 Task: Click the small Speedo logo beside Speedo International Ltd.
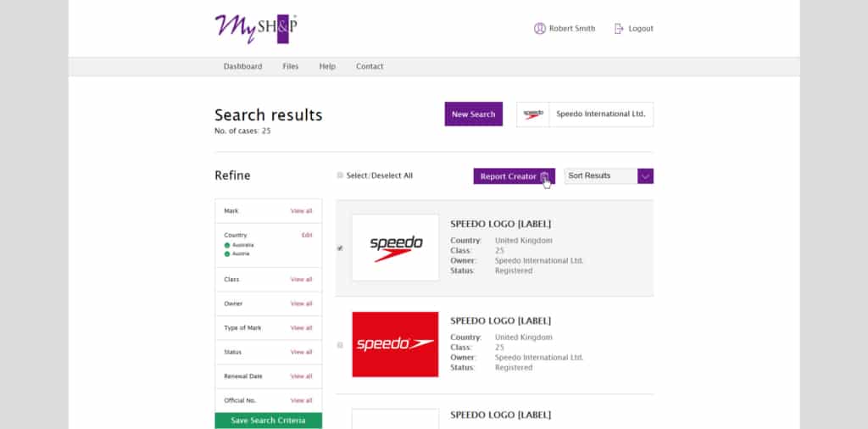[x=533, y=114]
